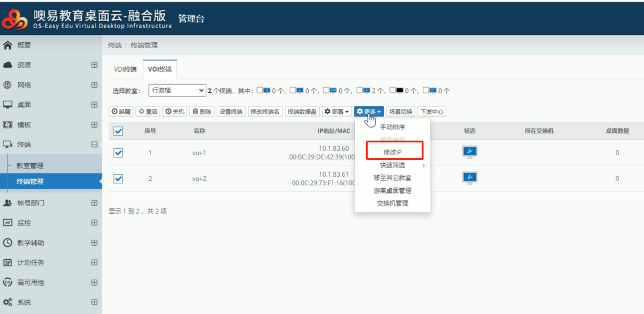The width and height of the screenshot is (644, 314).
Task: Click the 场景切换 button
Action: [400, 111]
